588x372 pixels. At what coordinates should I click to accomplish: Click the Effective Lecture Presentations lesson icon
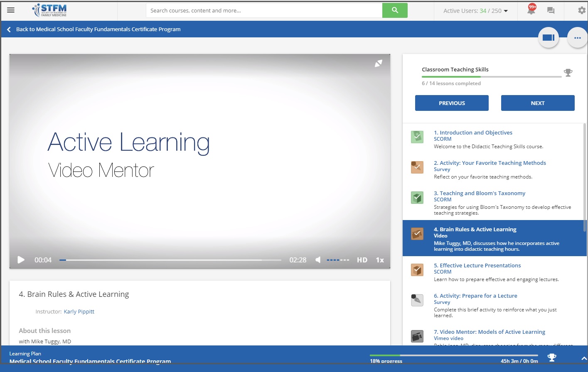(x=417, y=270)
